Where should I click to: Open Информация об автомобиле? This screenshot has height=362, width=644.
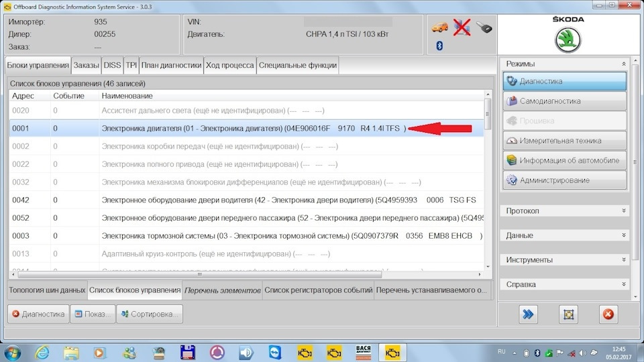coord(564,160)
